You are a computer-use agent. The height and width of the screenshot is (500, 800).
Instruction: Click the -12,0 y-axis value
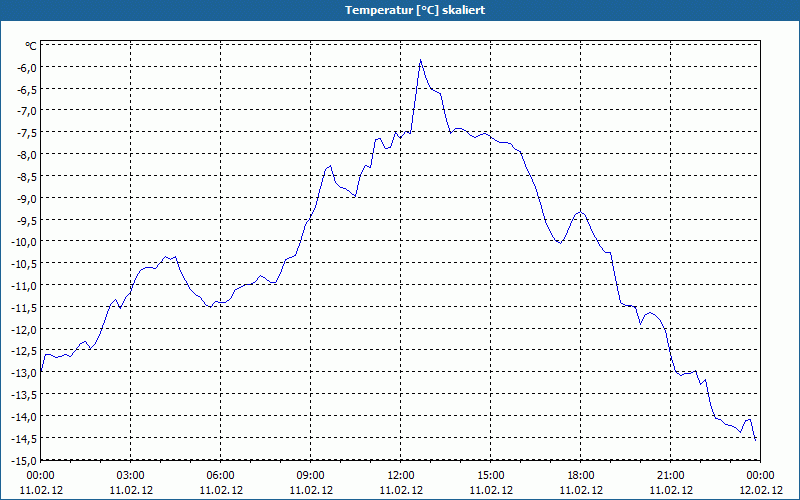tap(26, 329)
